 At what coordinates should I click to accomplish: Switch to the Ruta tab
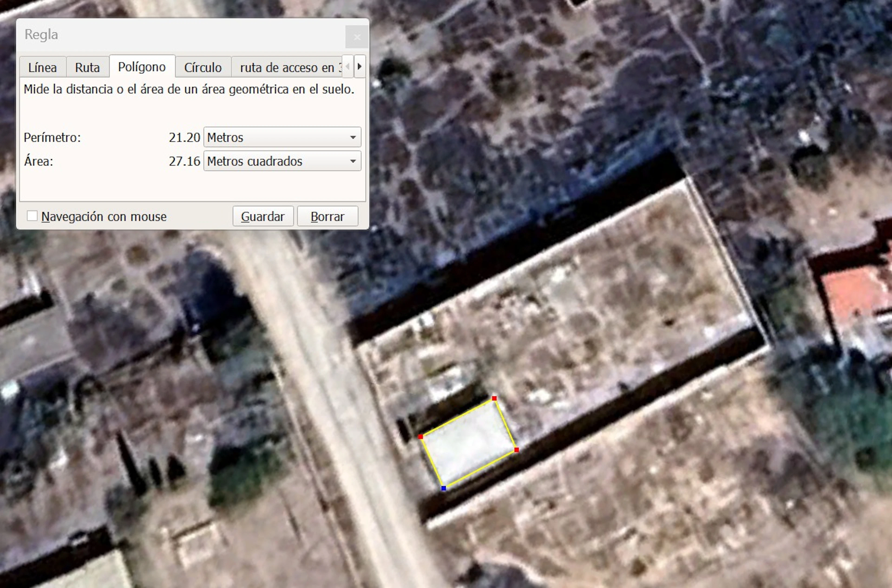(87, 68)
